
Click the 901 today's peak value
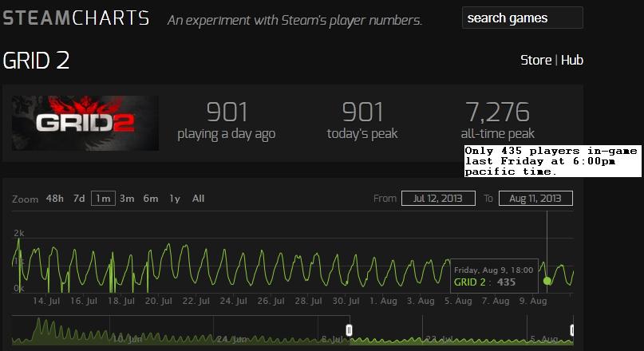point(362,112)
